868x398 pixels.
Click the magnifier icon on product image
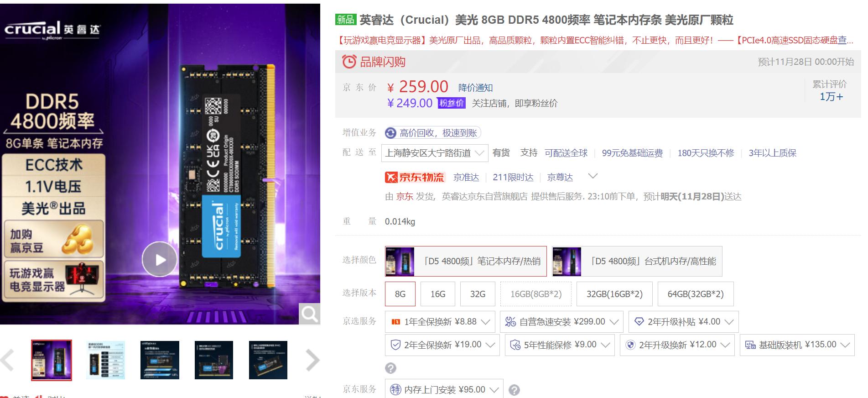[309, 314]
